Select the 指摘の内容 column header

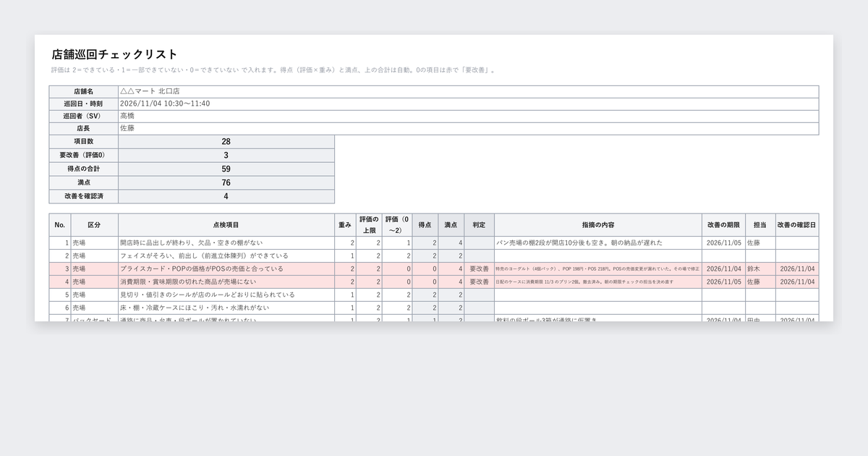pyautogui.click(x=598, y=225)
